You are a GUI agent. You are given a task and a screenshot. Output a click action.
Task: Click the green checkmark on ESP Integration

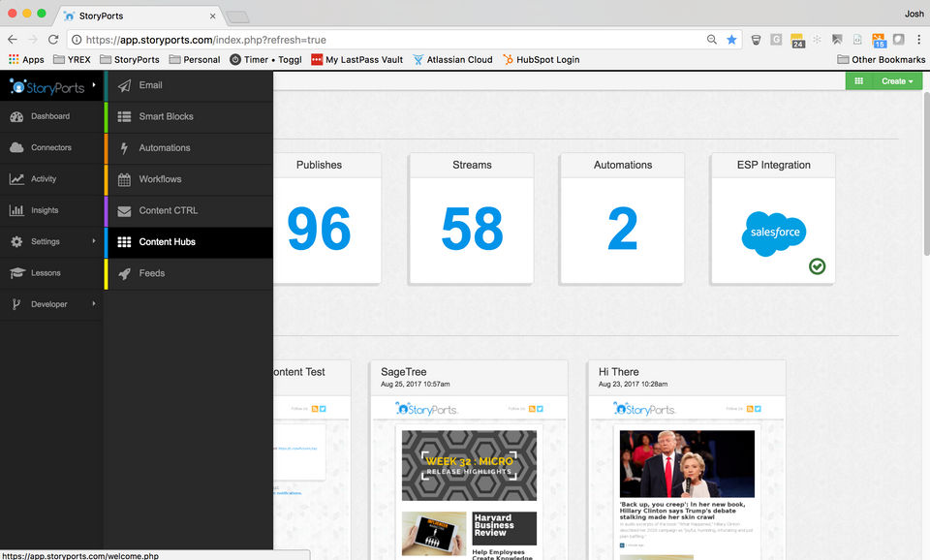(817, 266)
